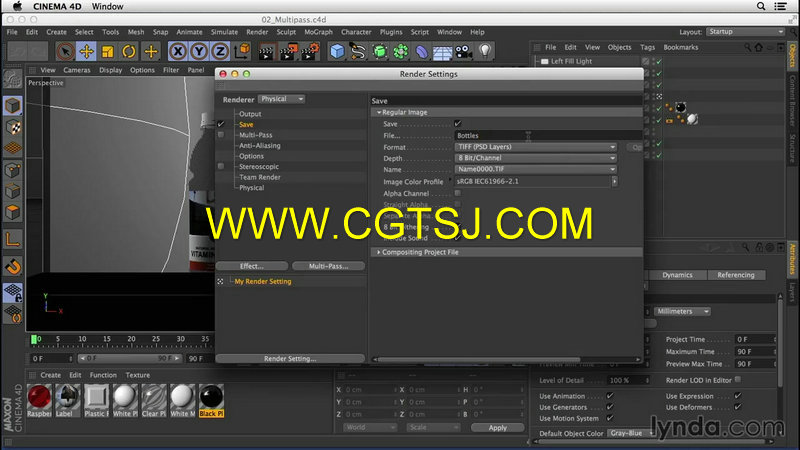Choose the Scale tool
This screenshot has height=450, width=800.
108,52
